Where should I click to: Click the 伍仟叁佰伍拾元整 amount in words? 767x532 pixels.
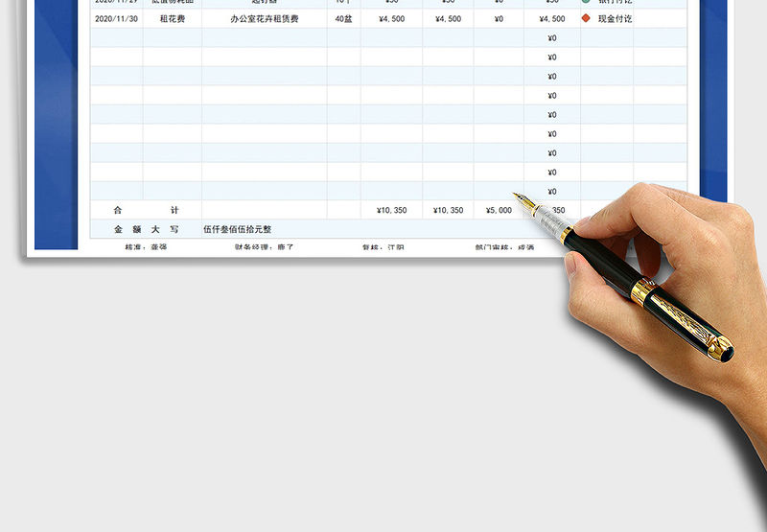pyautogui.click(x=238, y=229)
